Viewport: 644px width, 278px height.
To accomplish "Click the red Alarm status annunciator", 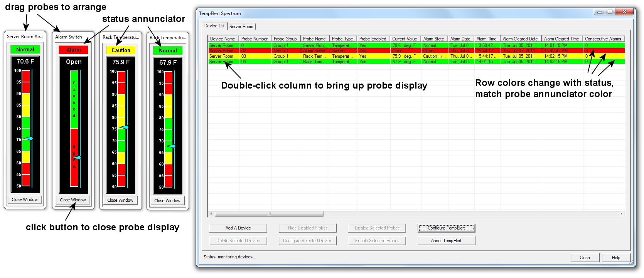I will coord(73,50).
